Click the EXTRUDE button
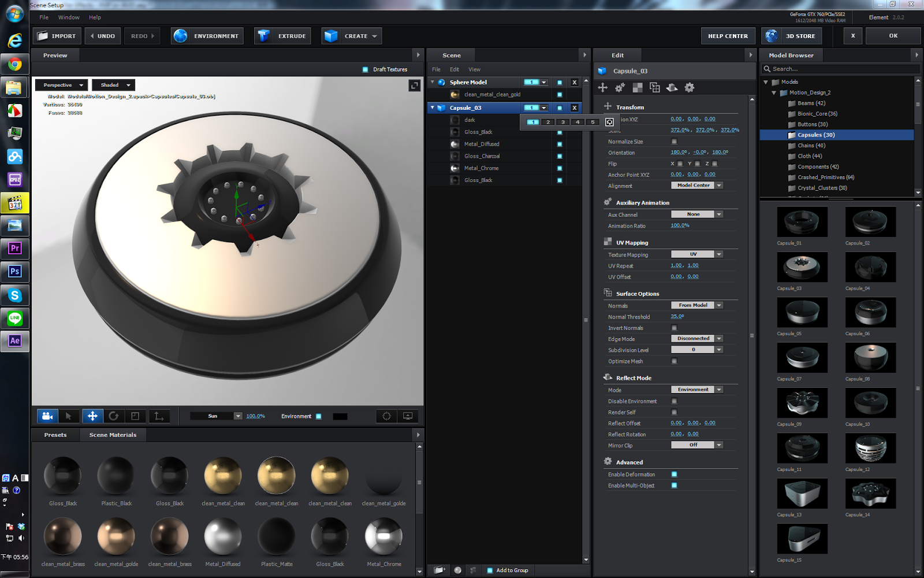 pyautogui.click(x=282, y=36)
